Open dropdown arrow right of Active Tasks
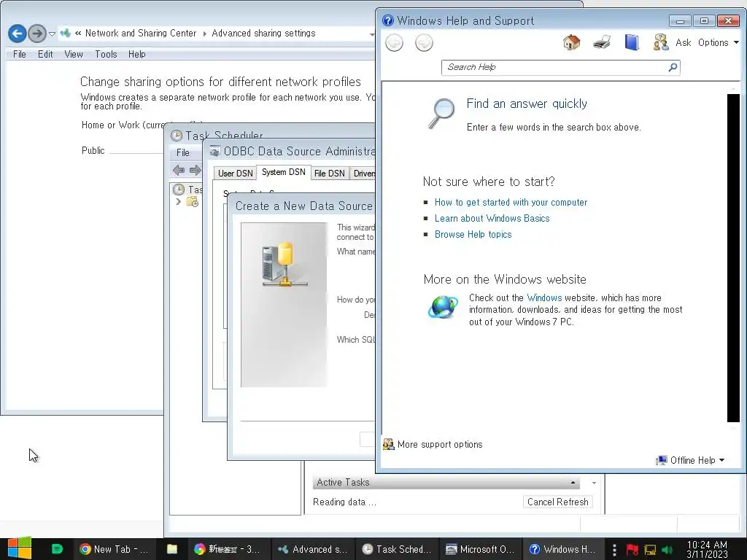Viewport: 747px width, 560px height. click(x=594, y=483)
